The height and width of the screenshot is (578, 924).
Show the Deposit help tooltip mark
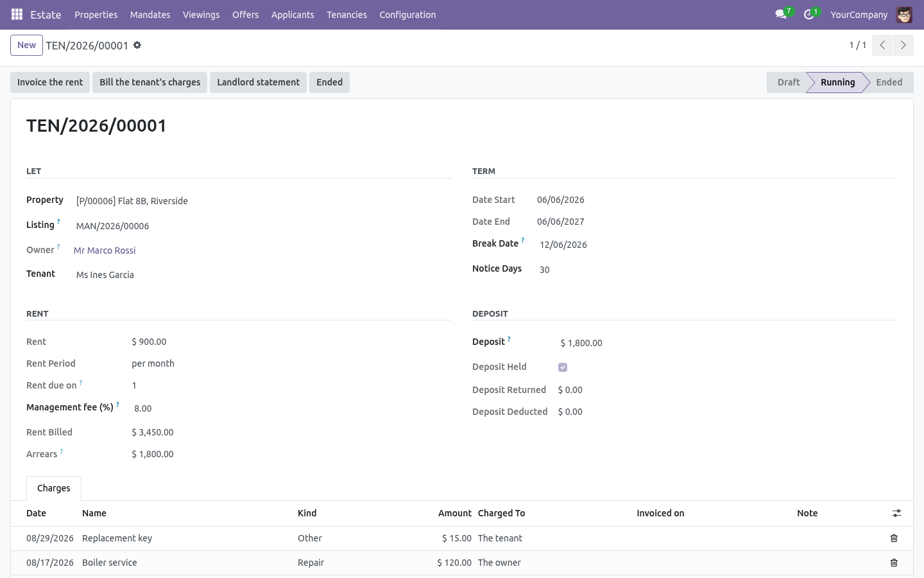[509, 338]
